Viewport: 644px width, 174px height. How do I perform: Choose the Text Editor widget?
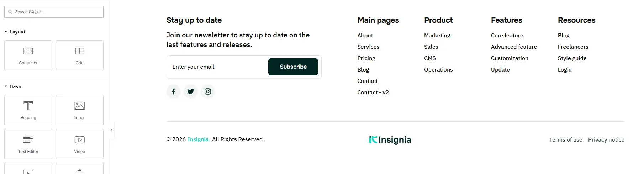point(28,144)
